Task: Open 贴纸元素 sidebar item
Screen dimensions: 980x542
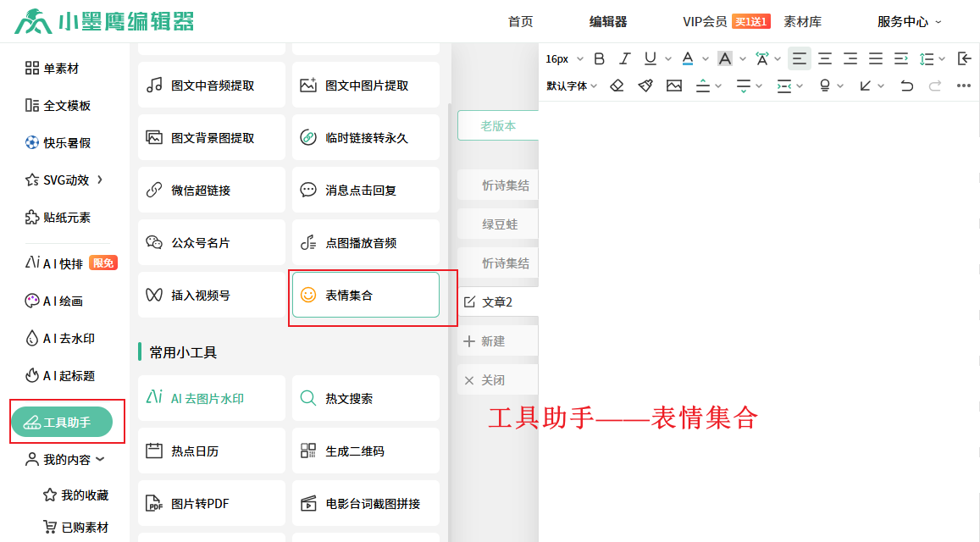Action: 58,218
